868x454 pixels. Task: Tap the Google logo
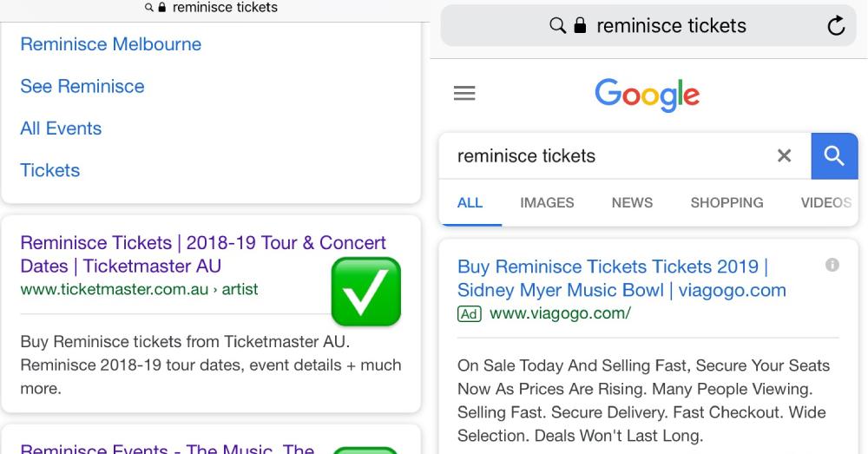(x=647, y=95)
